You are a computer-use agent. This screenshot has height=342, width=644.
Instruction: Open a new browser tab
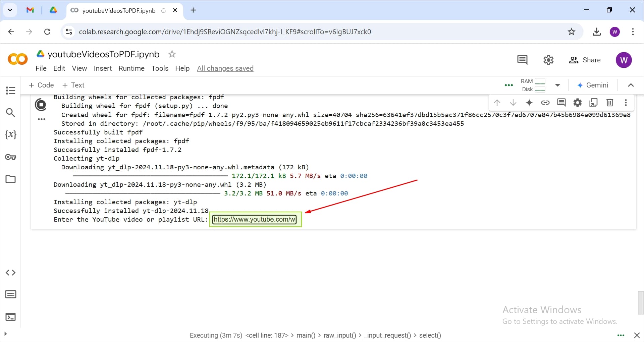click(x=193, y=10)
